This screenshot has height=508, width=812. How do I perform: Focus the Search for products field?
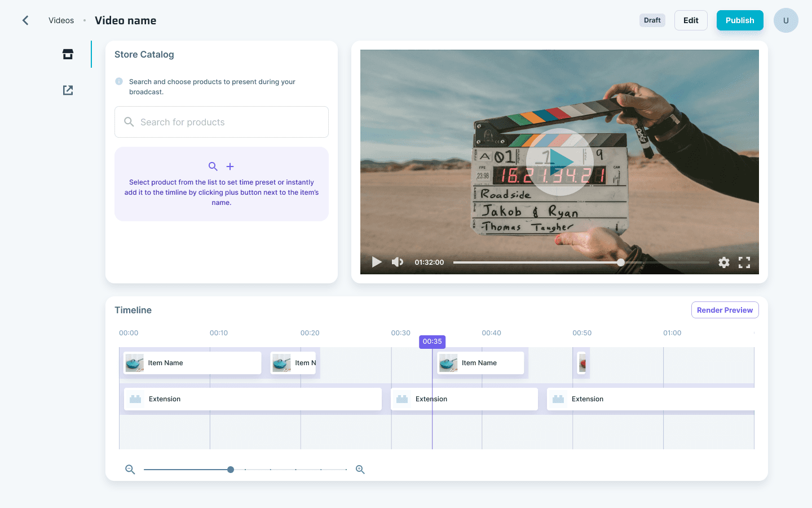pos(222,122)
